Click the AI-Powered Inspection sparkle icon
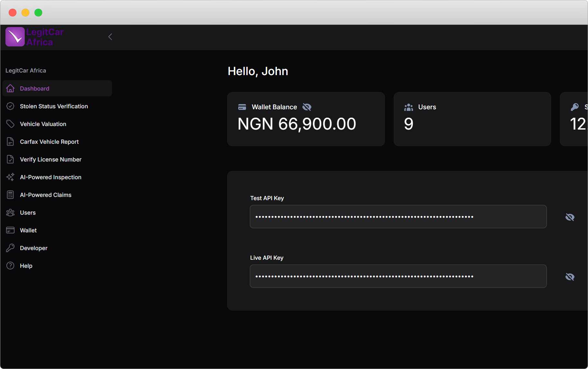This screenshot has width=588, height=369. [10, 177]
